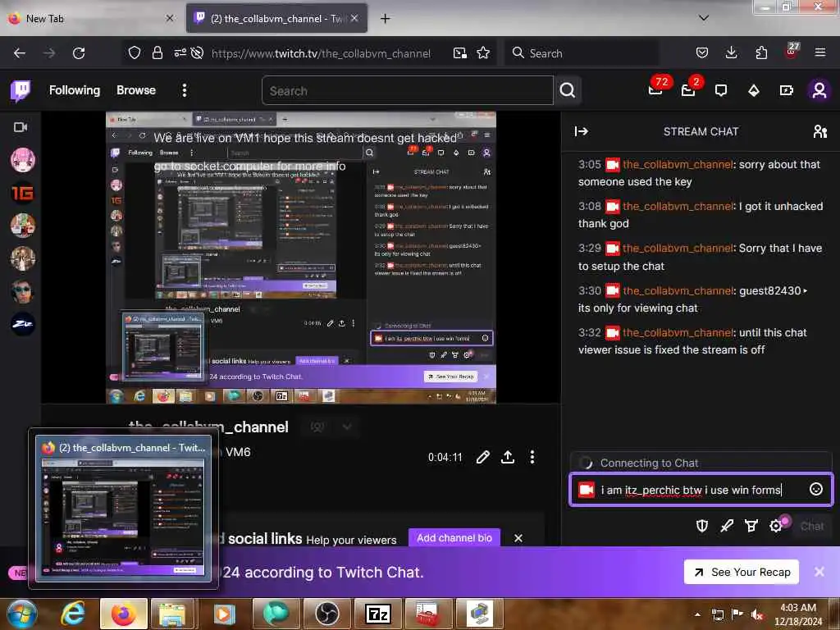
Task: Click the autoplay blocked permissions icon
Action: [x=197, y=52]
